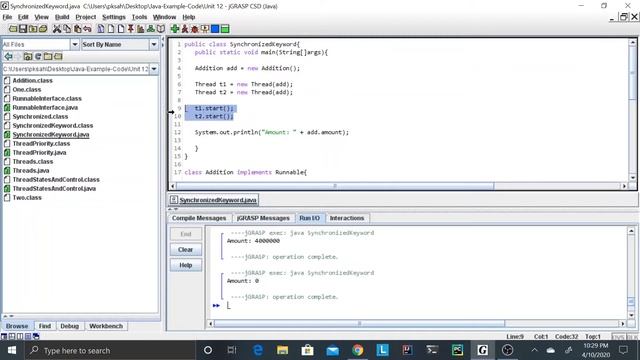Click the blue square toolbar icon

[x=215, y=29]
